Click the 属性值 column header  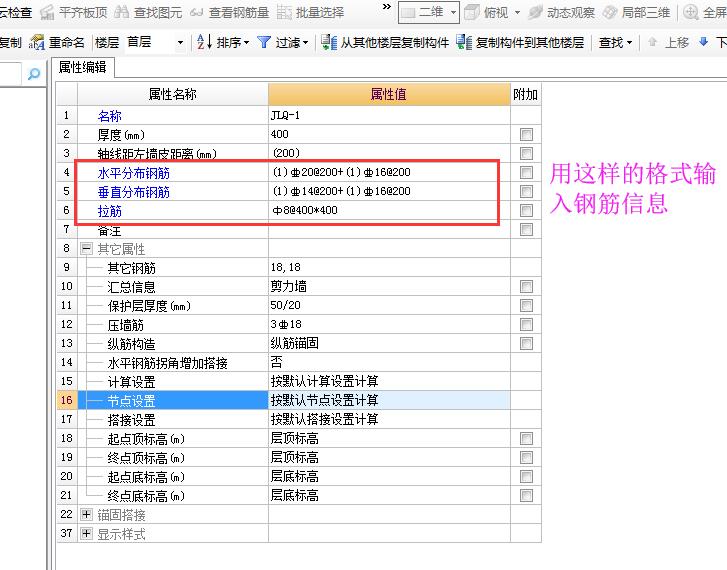tap(389, 95)
